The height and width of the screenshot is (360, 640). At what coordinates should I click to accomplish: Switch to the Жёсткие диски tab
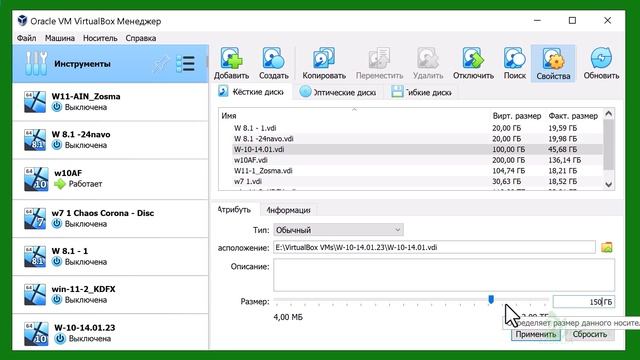251,92
